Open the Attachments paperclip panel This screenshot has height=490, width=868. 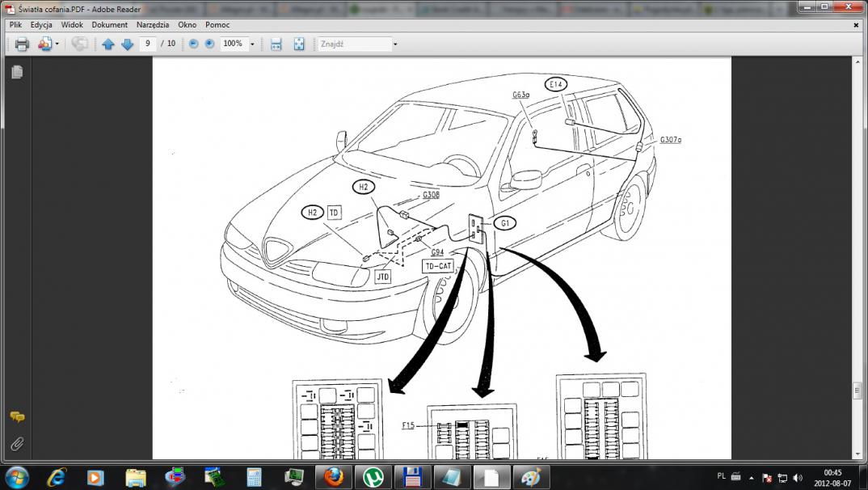click(x=17, y=444)
